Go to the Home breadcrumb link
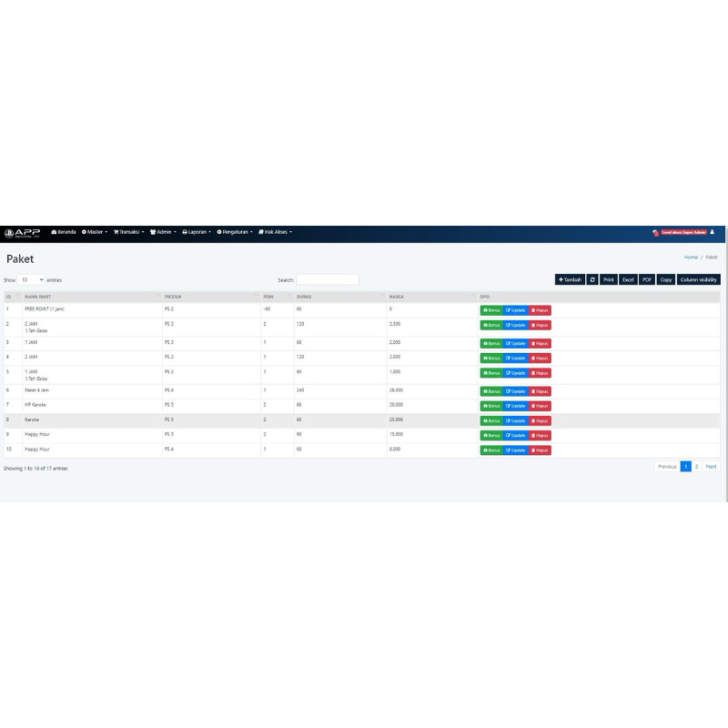The image size is (728, 728). click(x=691, y=258)
